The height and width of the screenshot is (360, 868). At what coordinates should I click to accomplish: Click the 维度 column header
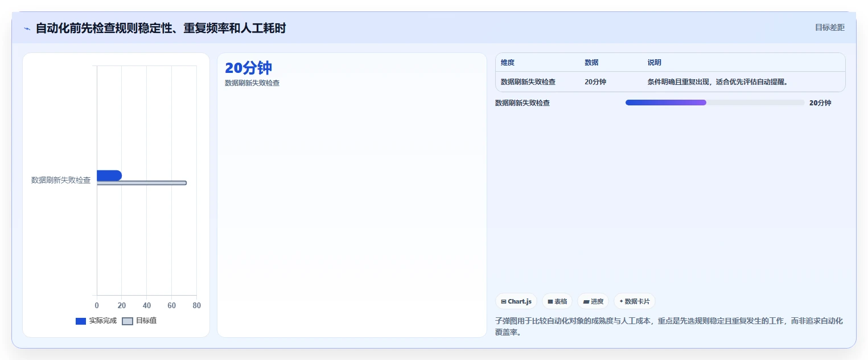click(x=508, y=63)
